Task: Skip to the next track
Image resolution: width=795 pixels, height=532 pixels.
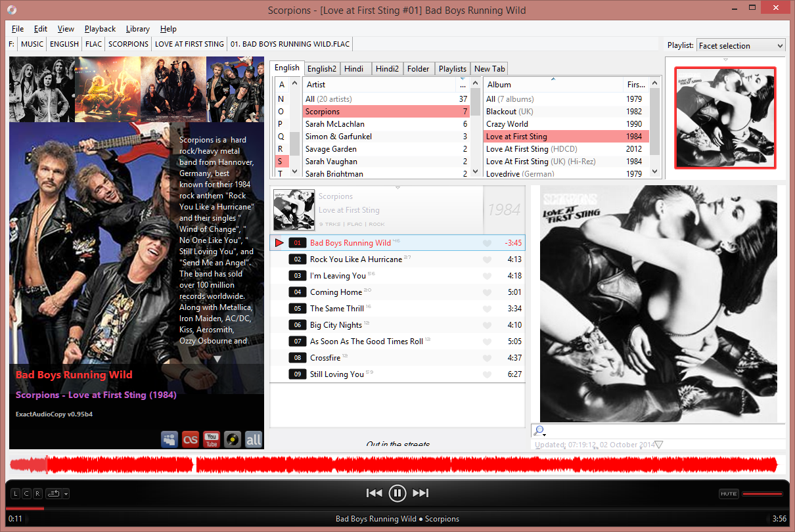Action: point(420,493)
